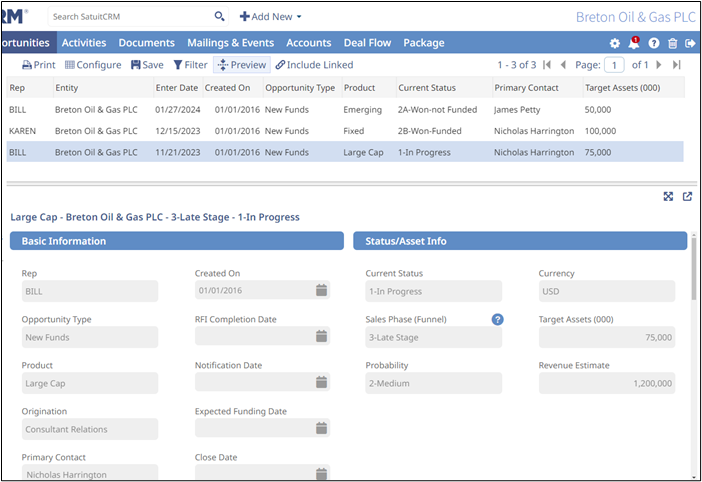This screenshot has width=702, height=482.
Task: Go to the next page arrow
Action: click(659, 65)
